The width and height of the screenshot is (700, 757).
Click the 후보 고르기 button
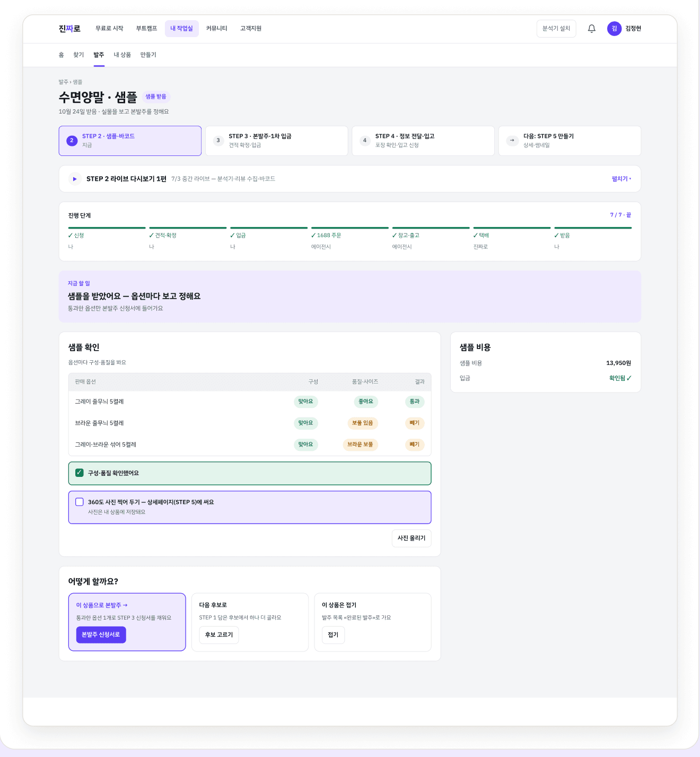tap(219, 635)
